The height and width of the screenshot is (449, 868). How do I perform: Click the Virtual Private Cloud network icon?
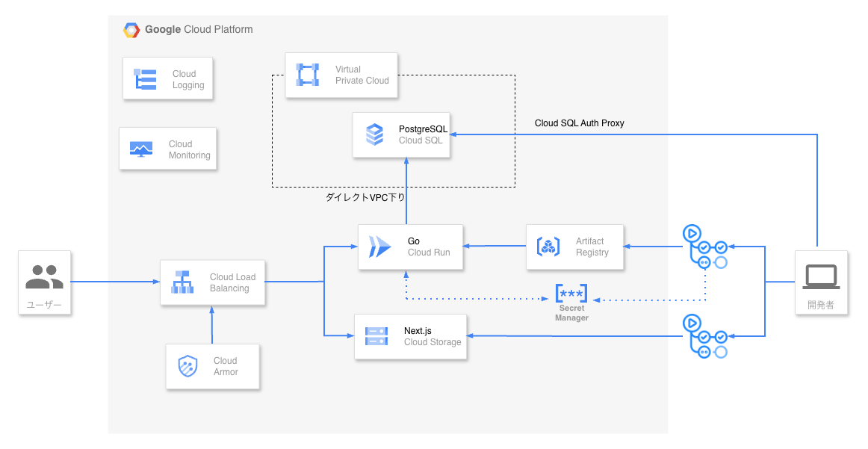click(x=308, y=75)
